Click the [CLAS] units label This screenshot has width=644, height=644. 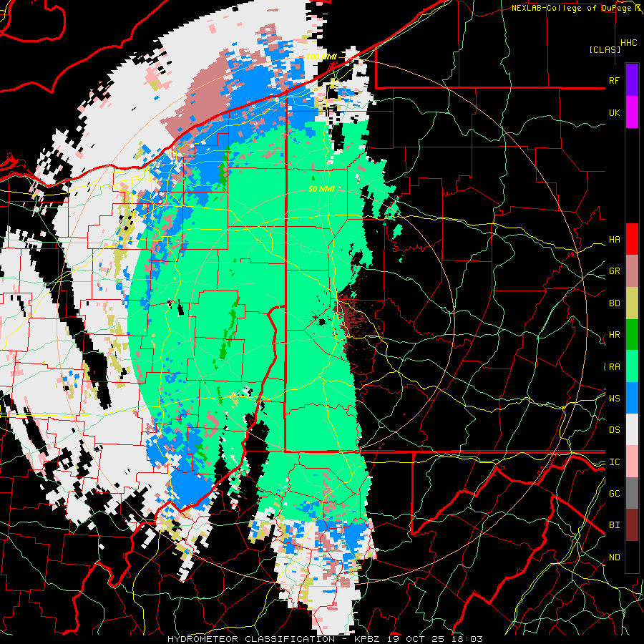pyautogui.click(x=605, y=49)
